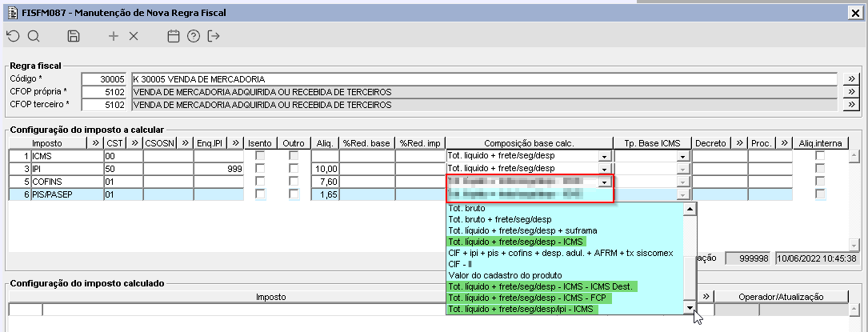Open Tp. Base ICMS dropdown in ICMS row

point(683,157)
